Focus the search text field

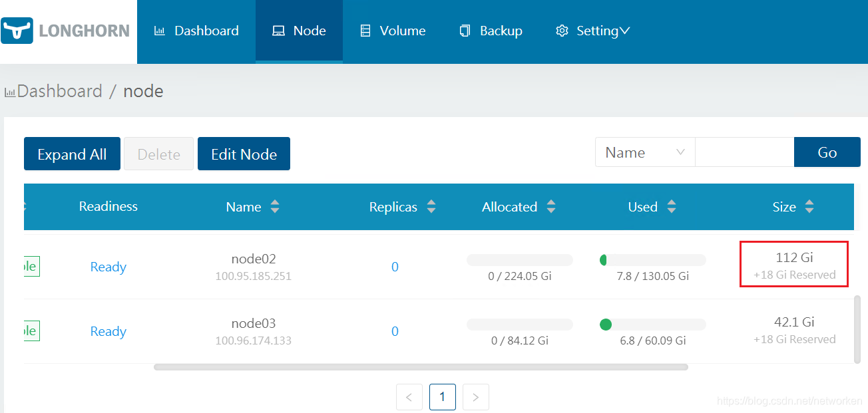744,153
